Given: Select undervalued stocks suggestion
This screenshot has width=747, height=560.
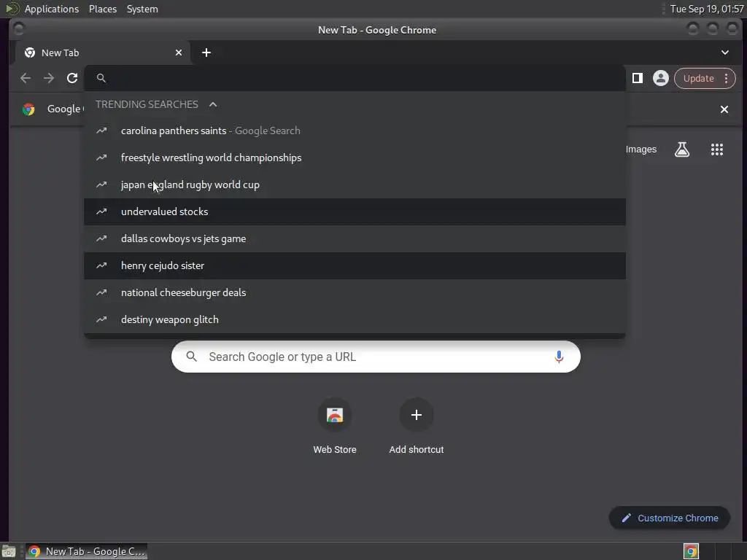Looking at the screenshot, I should point(355,211).
